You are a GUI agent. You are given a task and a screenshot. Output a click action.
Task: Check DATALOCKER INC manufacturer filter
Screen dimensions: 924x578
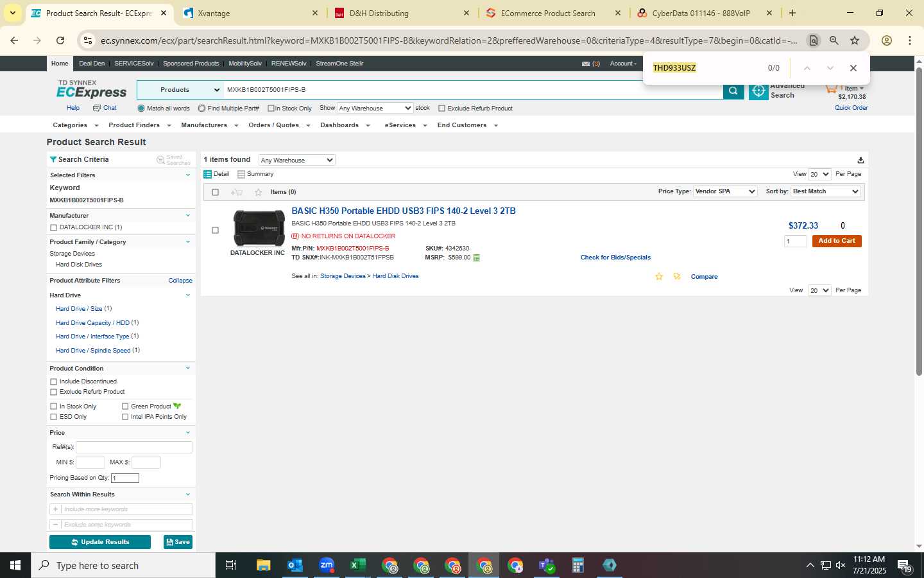[x=53, y=227]
